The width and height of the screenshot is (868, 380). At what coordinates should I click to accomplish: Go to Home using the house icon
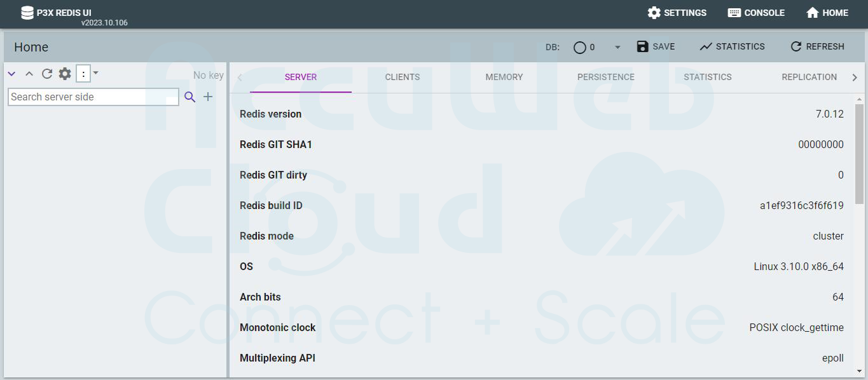[813, 13]
